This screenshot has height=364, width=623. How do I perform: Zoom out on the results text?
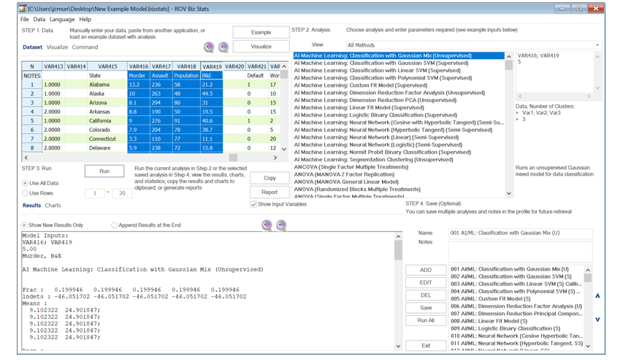click(x=281, y=225)
